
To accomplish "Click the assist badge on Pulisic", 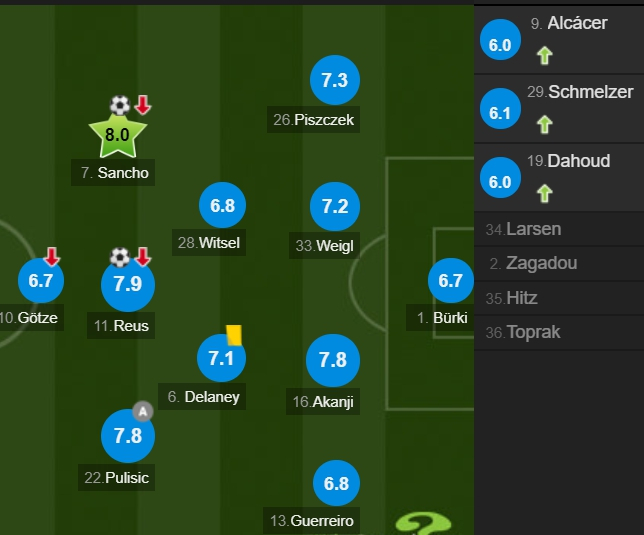I will [x=143, y=410].
